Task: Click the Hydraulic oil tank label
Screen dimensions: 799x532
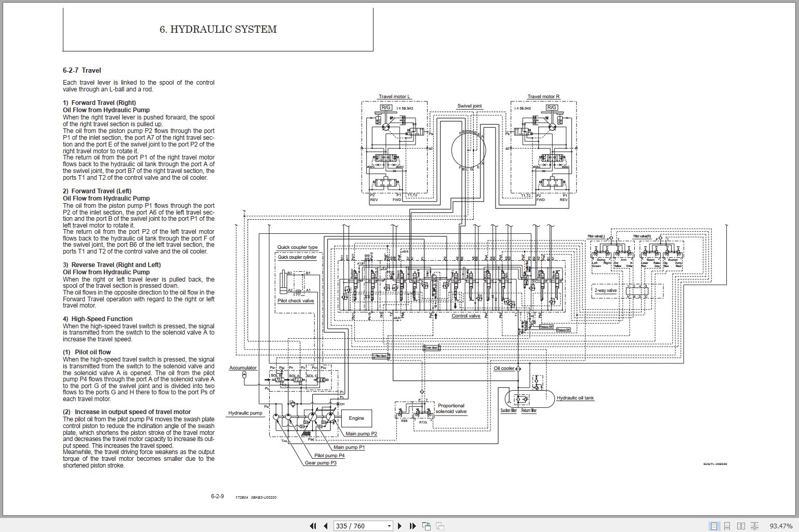Action: click(575, 398)
